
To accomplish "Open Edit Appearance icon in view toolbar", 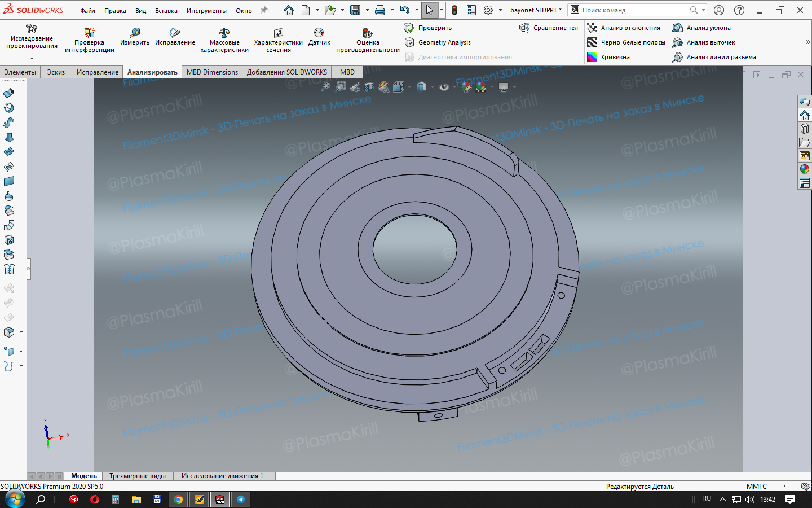I will point(466,87).
